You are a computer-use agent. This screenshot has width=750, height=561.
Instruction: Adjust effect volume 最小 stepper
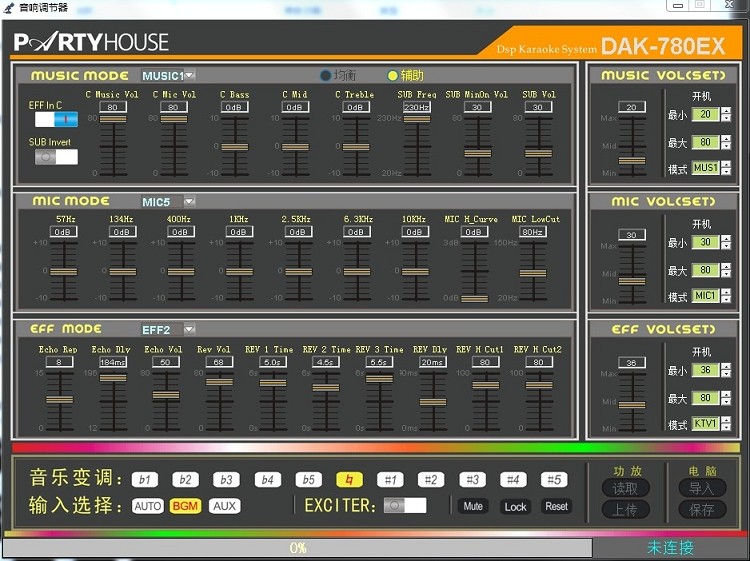pos(726,370)
